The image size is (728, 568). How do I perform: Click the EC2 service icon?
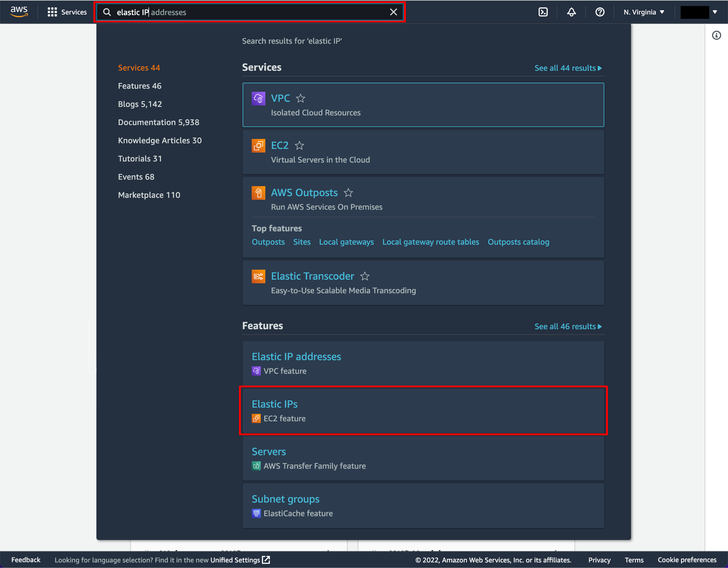pyautogui.click(x=258, y=145)
